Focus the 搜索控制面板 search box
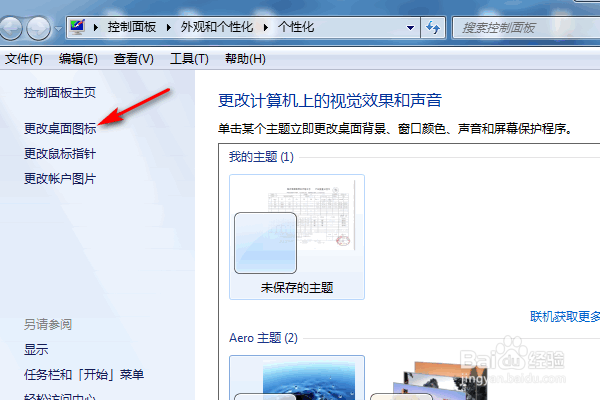 pyautogui.click(x=526, y=28)
